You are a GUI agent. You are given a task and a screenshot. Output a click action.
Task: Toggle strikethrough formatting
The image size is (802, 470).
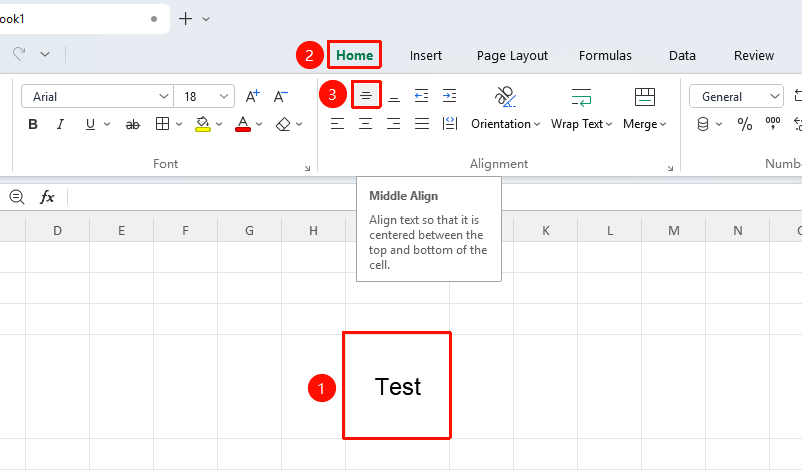pyautogui.click(x=132, y=124)
